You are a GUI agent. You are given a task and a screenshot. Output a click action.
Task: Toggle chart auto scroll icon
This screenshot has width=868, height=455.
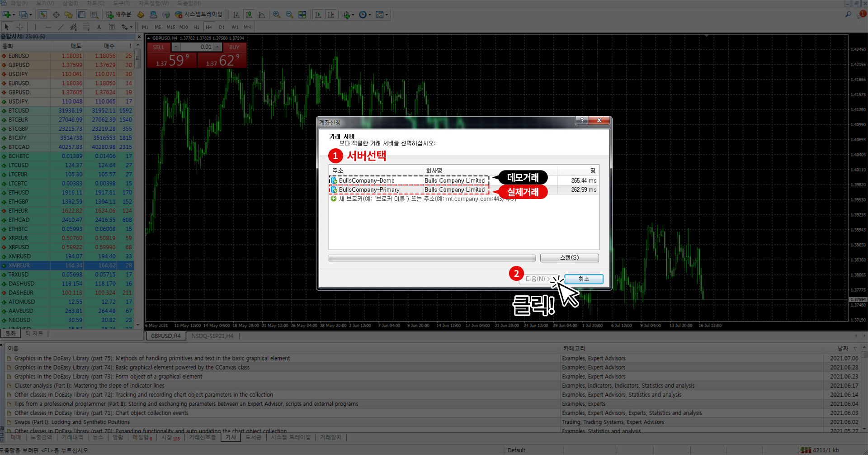click(x=318, y=14)
